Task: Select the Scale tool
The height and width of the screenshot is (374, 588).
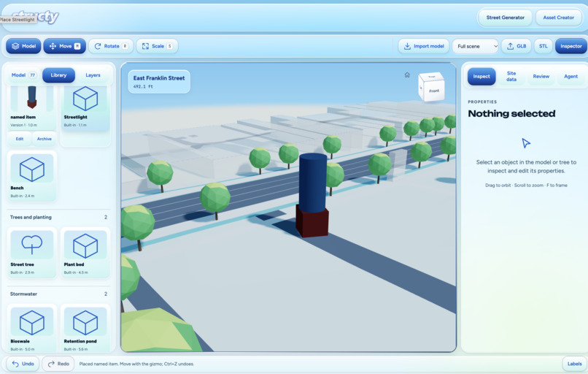Action: [157, 46]
